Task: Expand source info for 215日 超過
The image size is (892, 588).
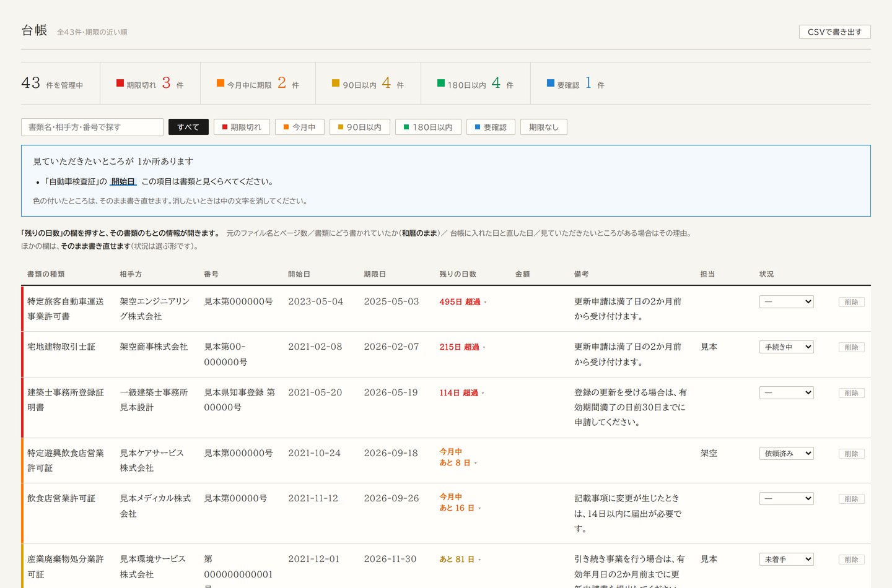Action: tap(462, 347)
